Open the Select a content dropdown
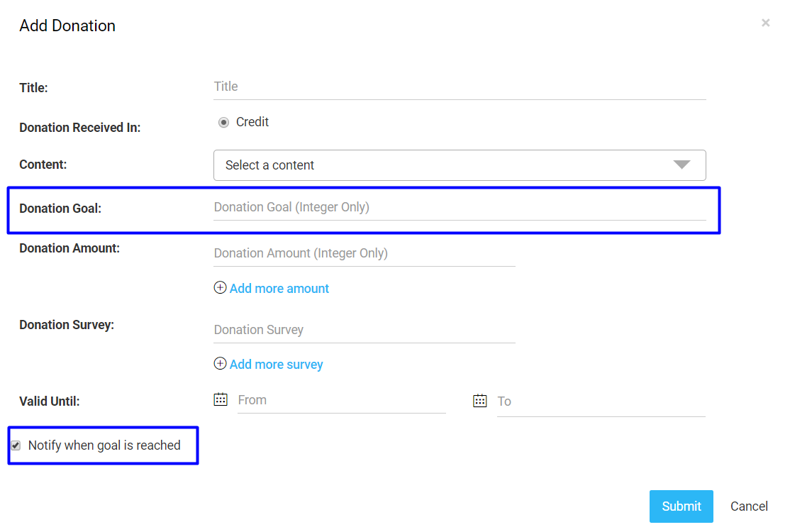This screenshot has height=532, width=790. 460,165
